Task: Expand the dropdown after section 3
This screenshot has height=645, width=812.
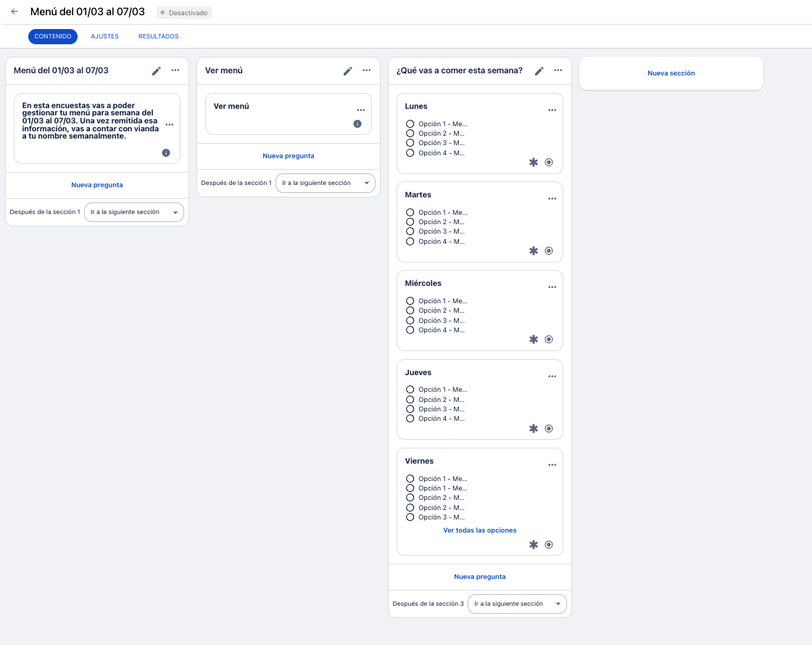Action: pos(517,604)
